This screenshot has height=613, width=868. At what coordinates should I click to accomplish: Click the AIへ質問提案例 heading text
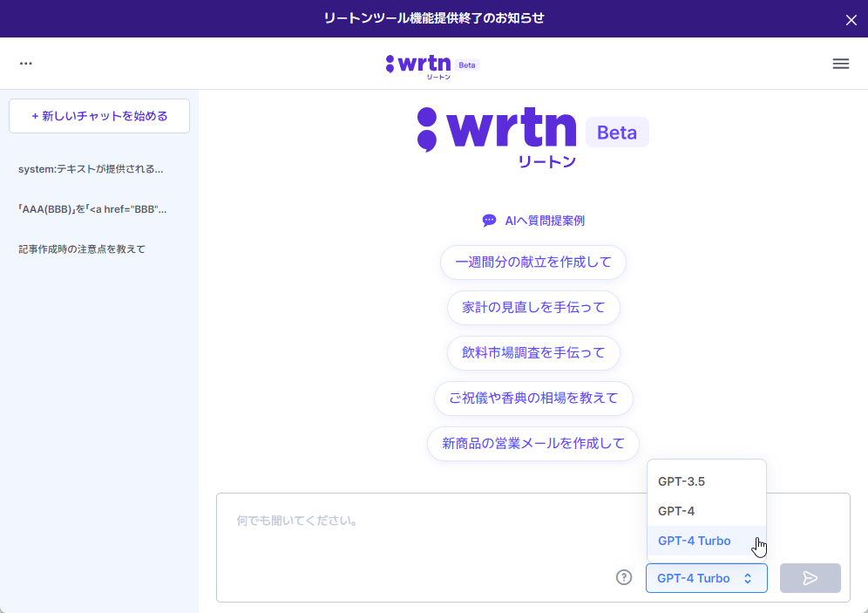[545, 221]
